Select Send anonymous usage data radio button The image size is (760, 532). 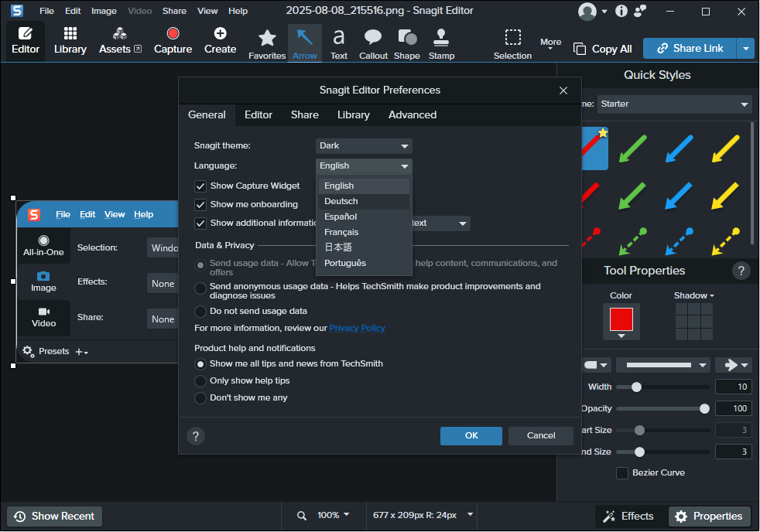200,288
